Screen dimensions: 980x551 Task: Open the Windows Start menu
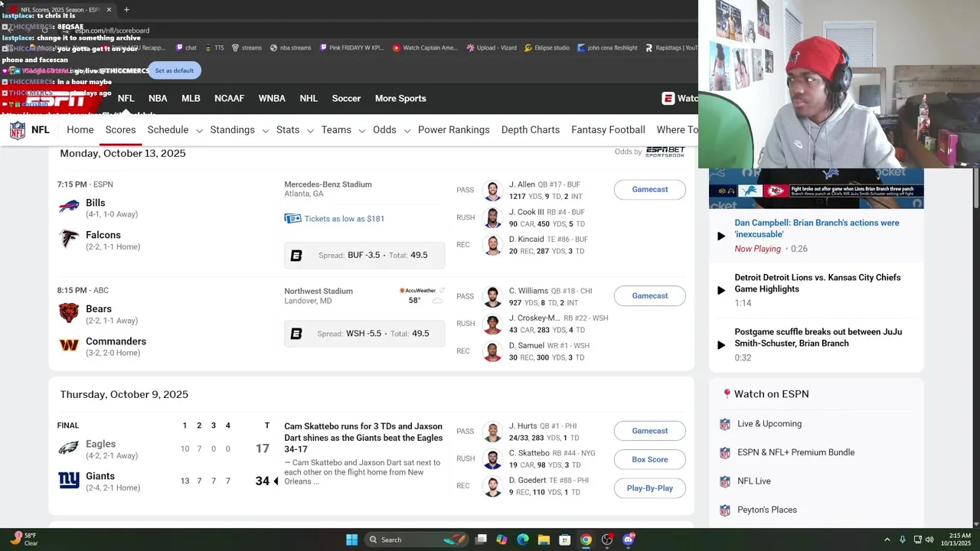tap(351, 540)
